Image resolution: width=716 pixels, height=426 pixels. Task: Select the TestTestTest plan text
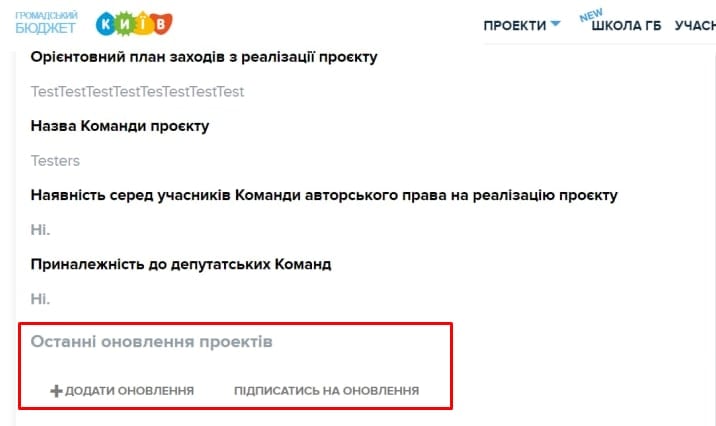137,92
